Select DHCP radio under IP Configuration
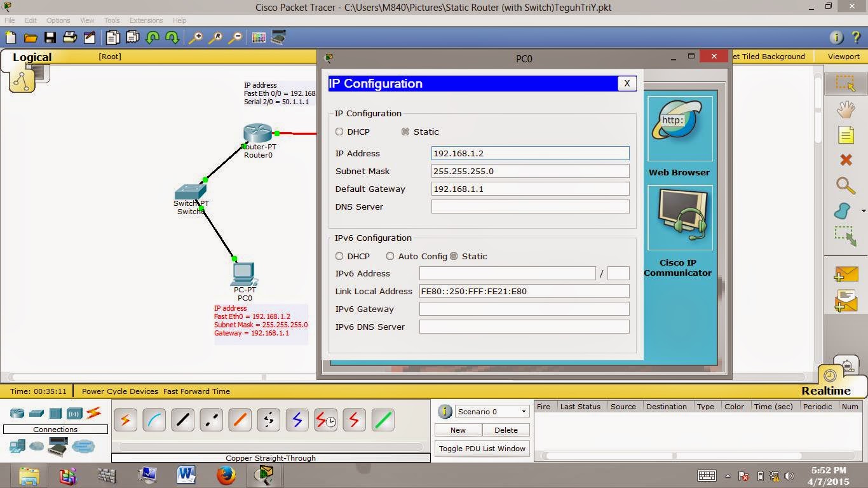Viewport: 868px width, 488px height. [x=339, y=132]
